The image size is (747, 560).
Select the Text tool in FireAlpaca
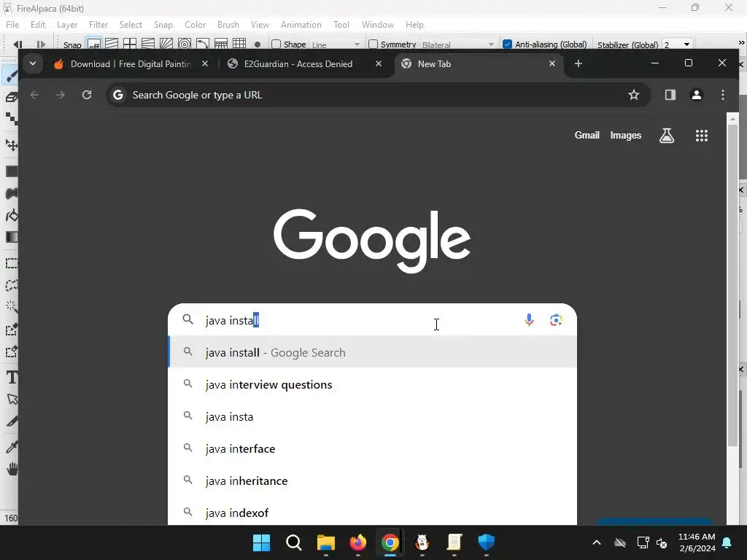[12, 377]
